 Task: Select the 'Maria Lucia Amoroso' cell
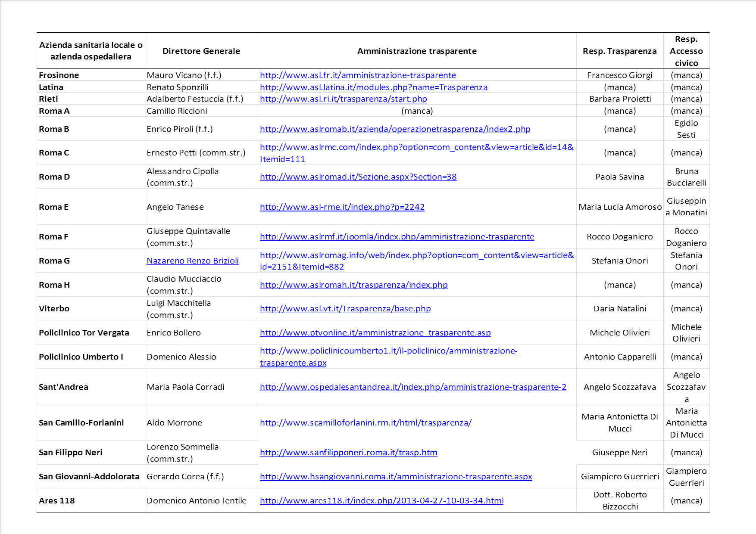coord(620,207)
